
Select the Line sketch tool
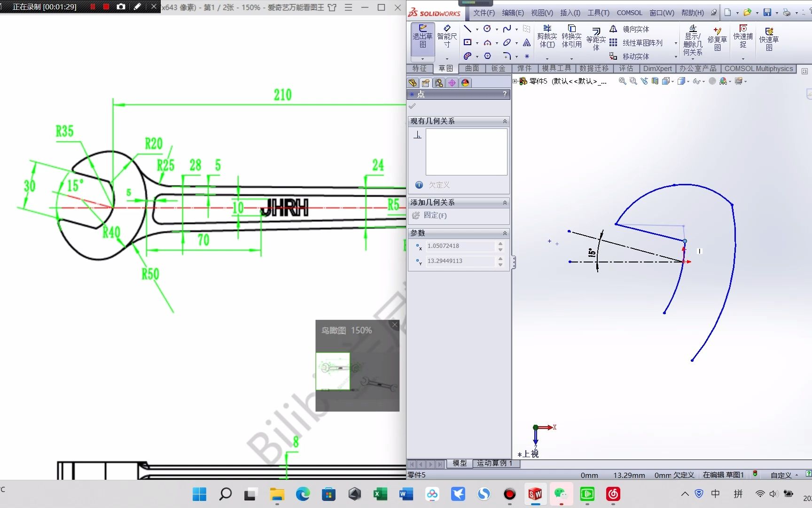click(468, 29)
